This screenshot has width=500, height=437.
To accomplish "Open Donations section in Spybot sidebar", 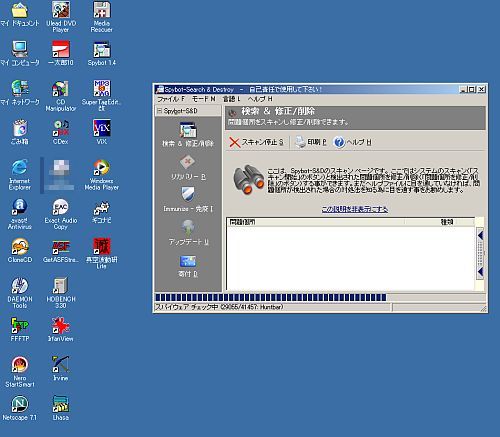I will tap(188, 267).
